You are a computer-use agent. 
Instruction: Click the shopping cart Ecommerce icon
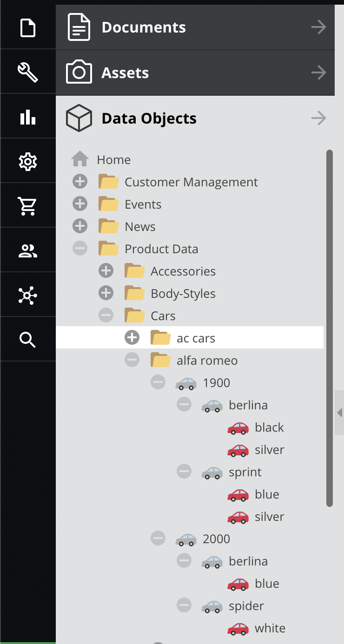(27, 206)
